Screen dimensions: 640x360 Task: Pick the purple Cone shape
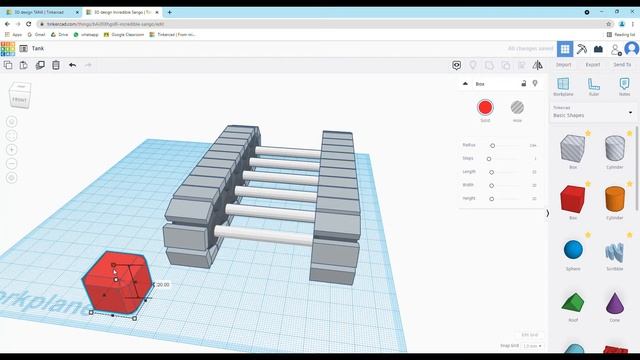615,303
